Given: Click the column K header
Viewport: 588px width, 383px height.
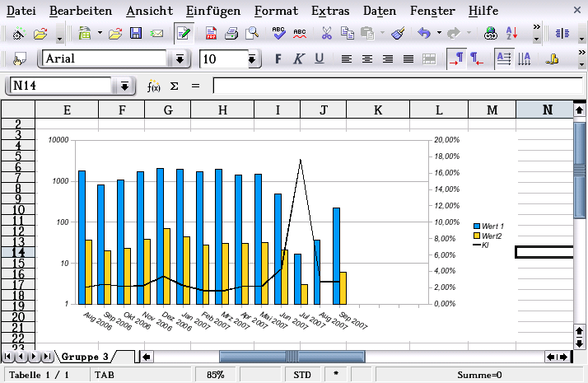Looking at the screenshot, I should (x=377, y=110).
